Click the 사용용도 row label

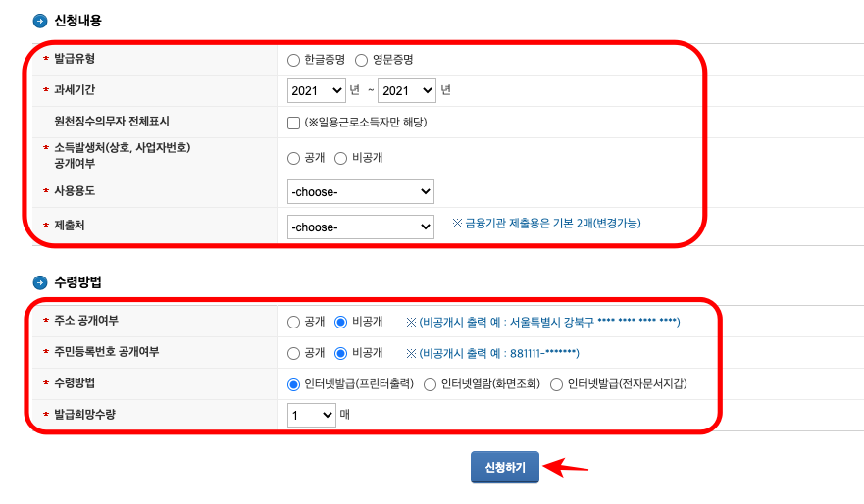(x=75, y=191)
